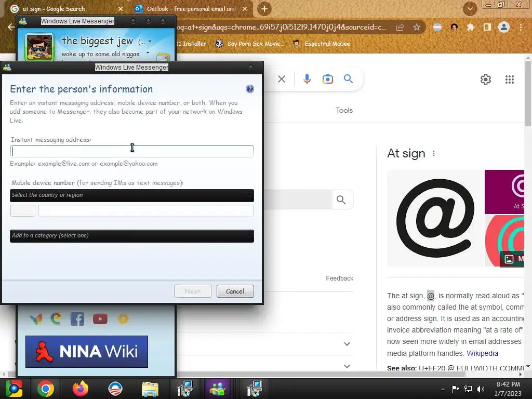Screen dimensions: 532x399
Task: Open the Add to a category dropdown
Action: pyautogui.click(x=132, y=236)
